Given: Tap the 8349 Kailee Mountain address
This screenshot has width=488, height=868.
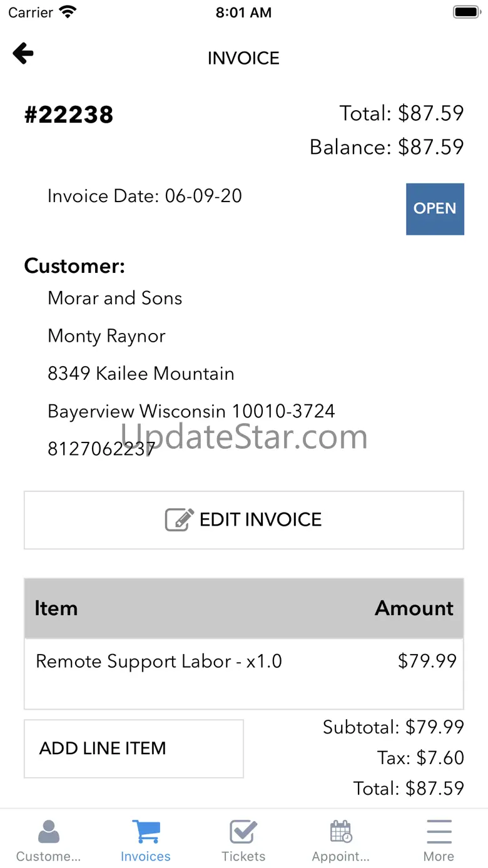Looking at the screenshot, I should tap(141, 374).
